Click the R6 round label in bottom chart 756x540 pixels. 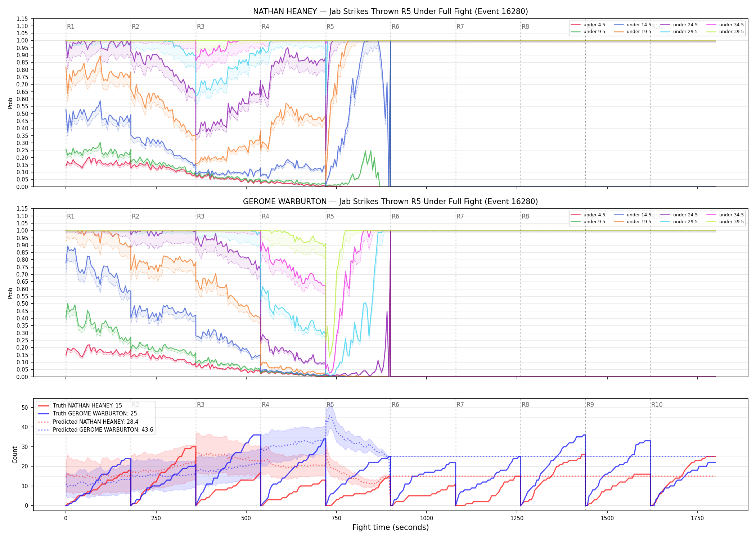[395, 405]
